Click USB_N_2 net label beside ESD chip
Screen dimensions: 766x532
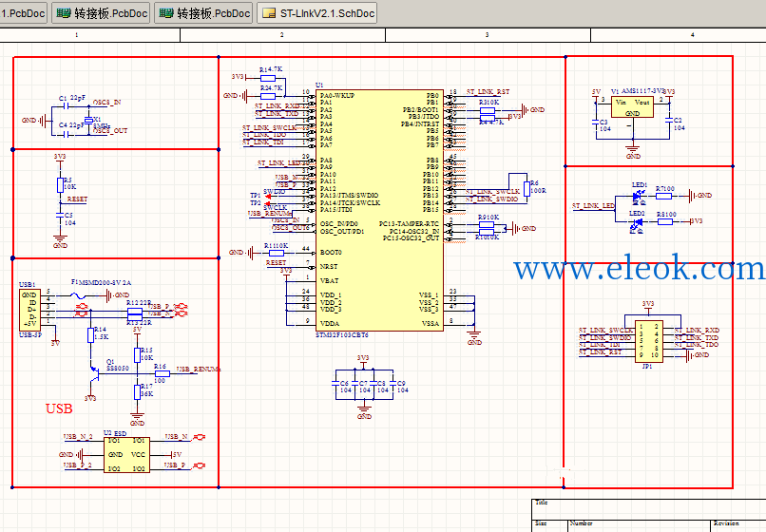[78, 437]
